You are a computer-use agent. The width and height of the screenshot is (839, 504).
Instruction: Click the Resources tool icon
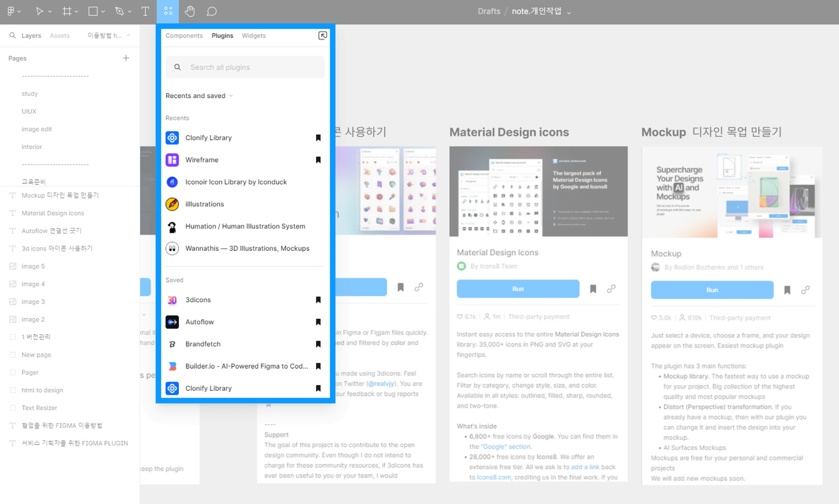point(168,11)
